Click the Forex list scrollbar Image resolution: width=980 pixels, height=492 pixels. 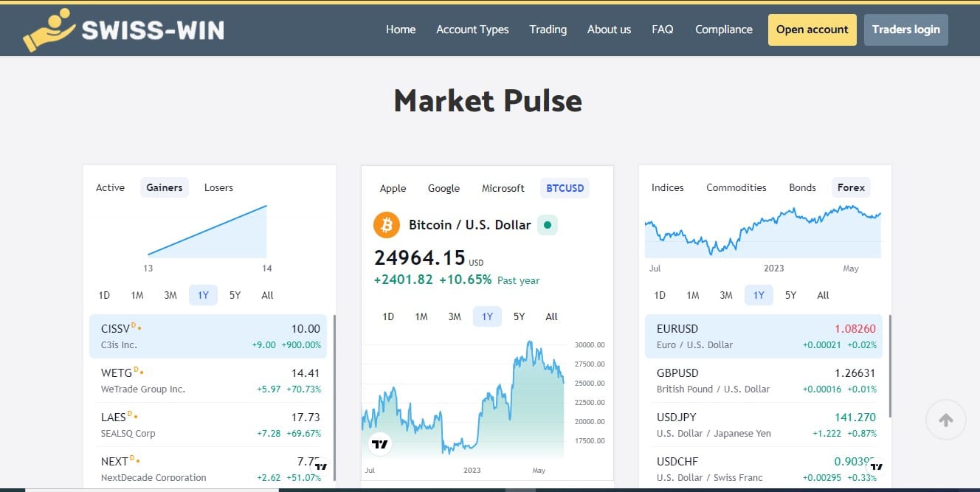click(x=891, y=365)
